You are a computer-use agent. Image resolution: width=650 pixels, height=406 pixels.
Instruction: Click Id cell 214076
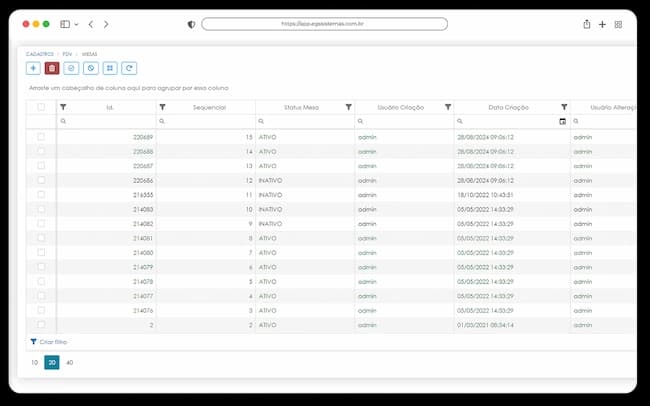143,311
